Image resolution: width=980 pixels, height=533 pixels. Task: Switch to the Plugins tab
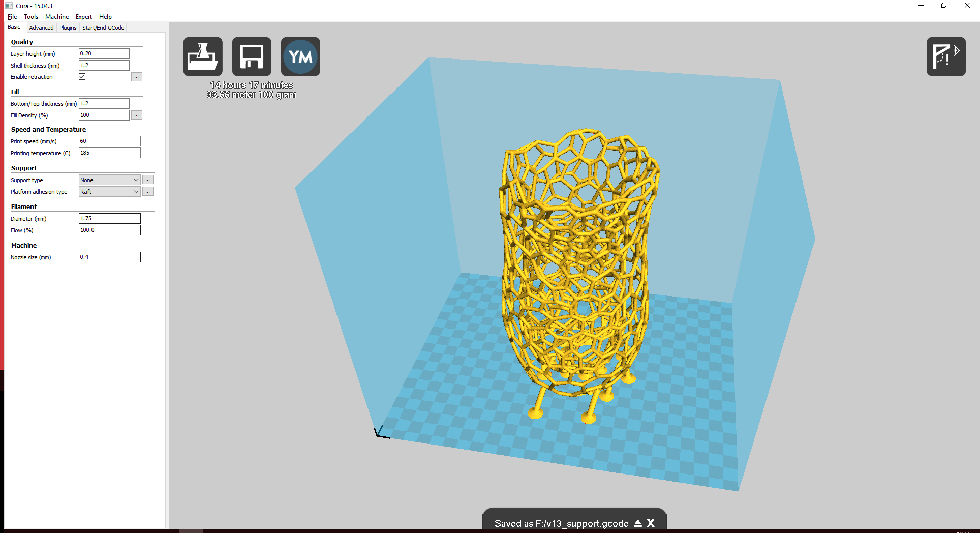pyautogui.click(x=68, y=28)
